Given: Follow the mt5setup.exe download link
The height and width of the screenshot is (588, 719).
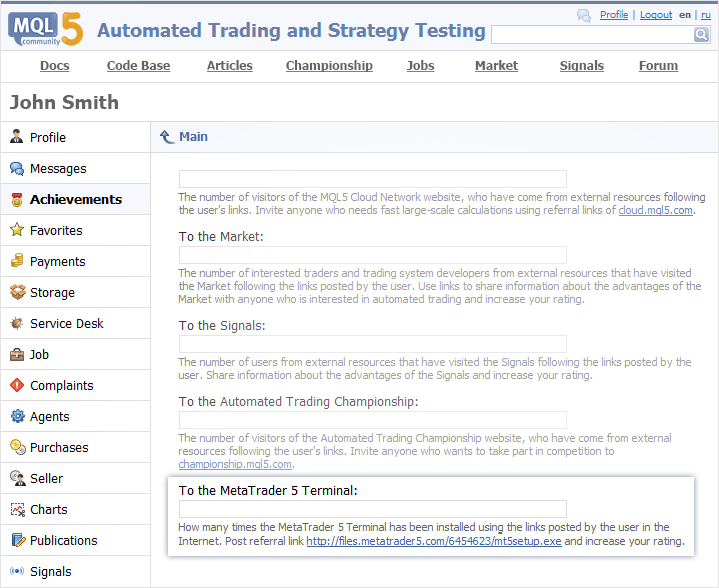Looking at the screenshot, I should pyautogui.click(x=433, y=541).
